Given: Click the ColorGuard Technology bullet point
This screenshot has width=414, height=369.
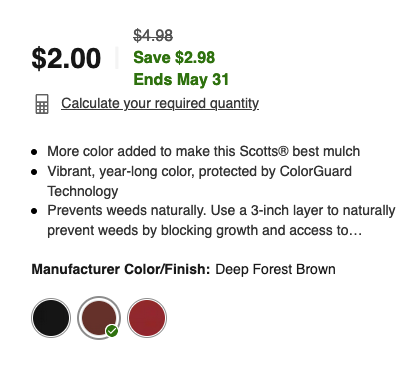Looking at the screenshot, I should [x=199, y=181].
